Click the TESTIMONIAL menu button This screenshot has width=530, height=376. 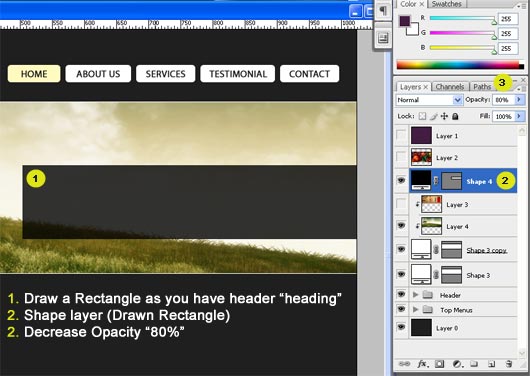(x=238, y=74)
